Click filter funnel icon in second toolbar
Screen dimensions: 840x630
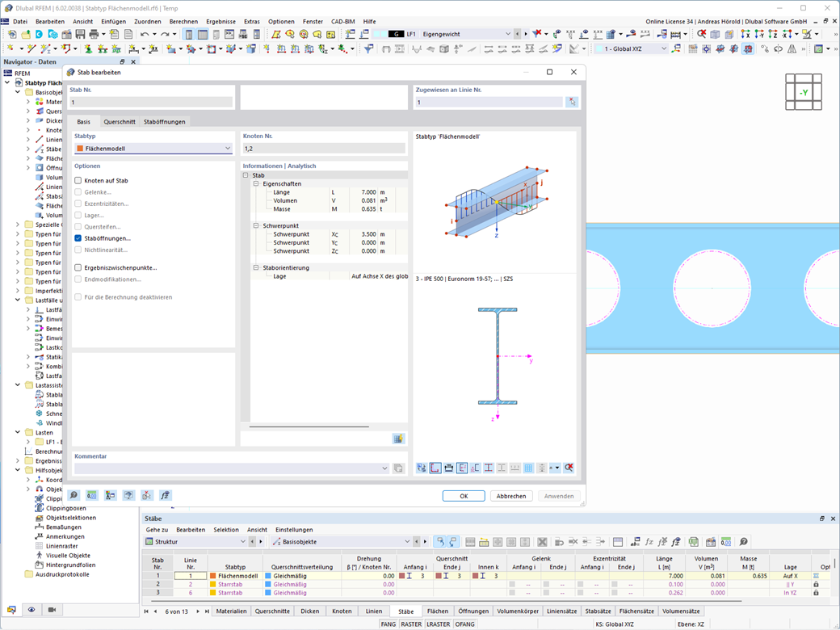pyautogui.click(x=368, y=48)
